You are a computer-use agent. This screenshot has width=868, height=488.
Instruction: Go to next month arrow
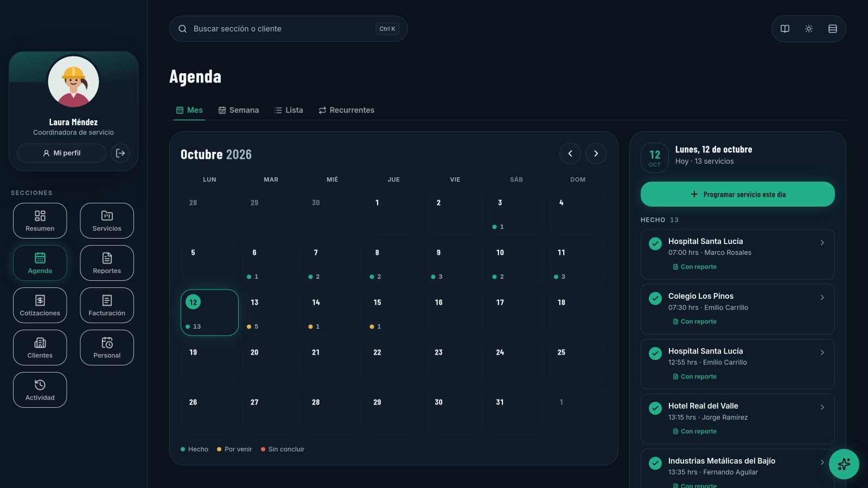click(x=596, y=153)
